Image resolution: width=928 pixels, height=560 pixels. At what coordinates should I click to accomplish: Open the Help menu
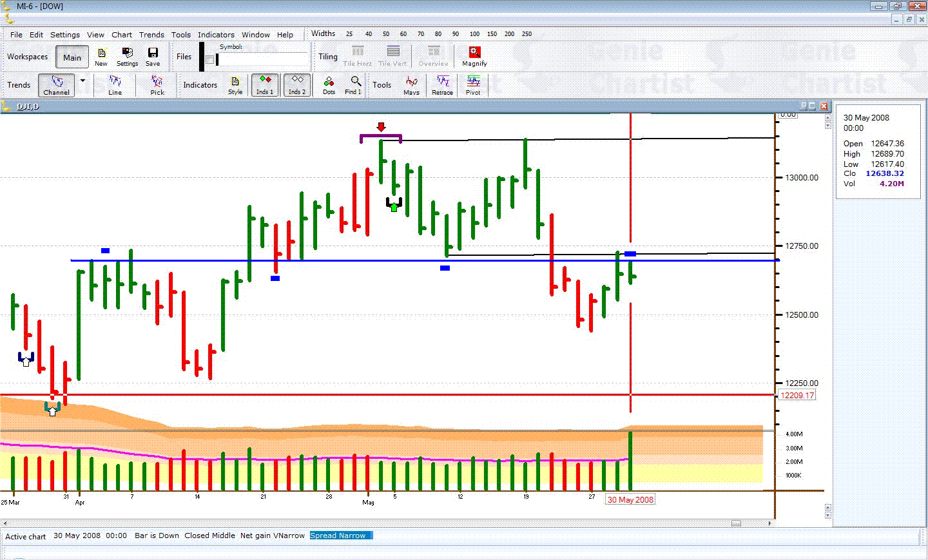click(x=285, y=35)
